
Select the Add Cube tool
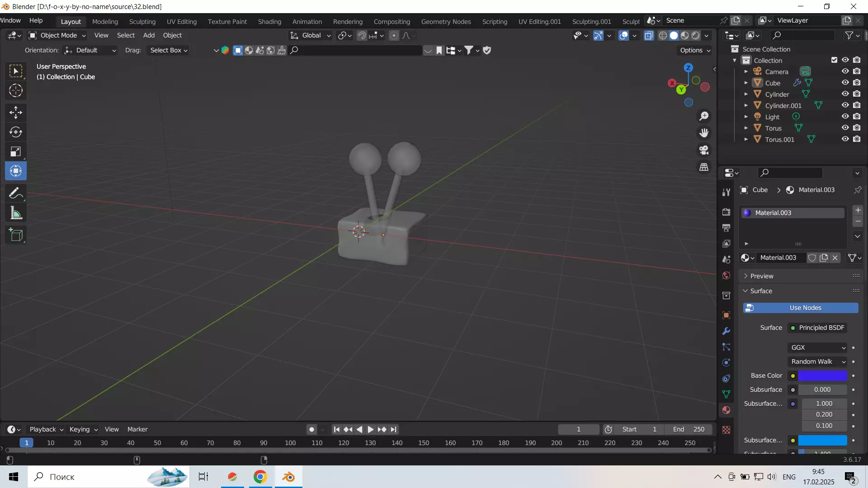[x=16, y=235]
